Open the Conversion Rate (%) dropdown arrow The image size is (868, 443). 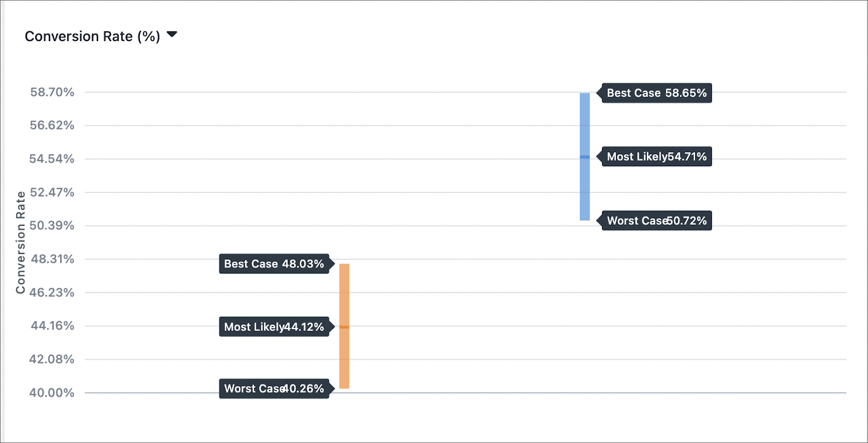[x=172, y=35]
